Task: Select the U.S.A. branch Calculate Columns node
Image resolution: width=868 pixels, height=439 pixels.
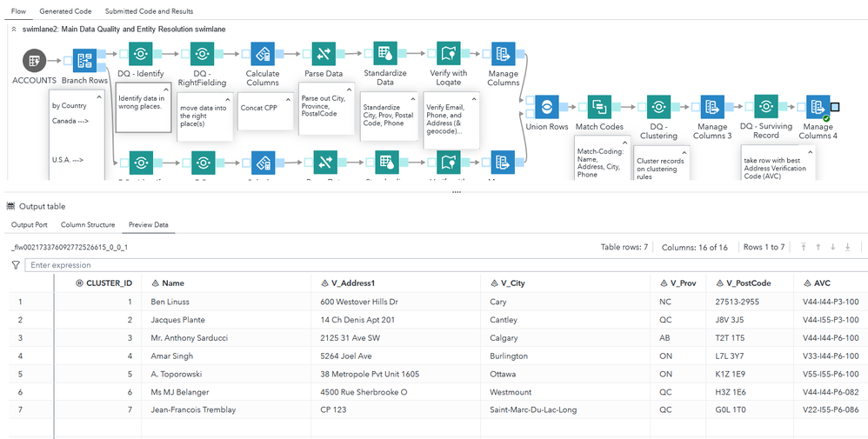Action: click(263, 163)
